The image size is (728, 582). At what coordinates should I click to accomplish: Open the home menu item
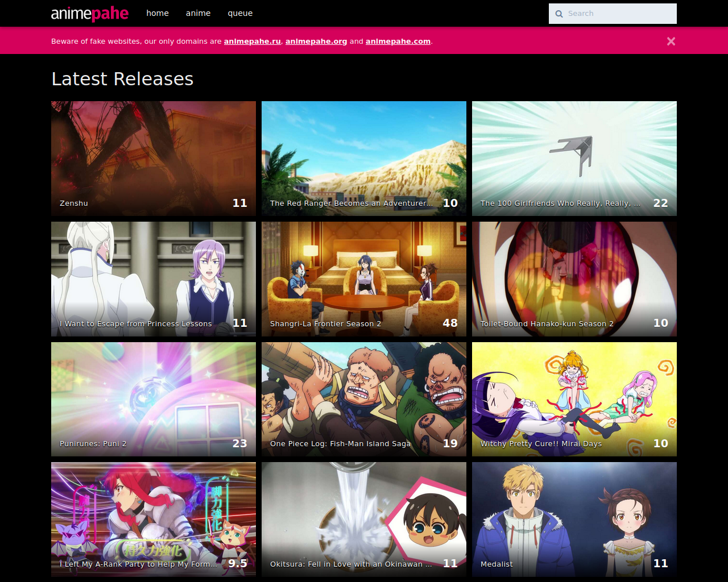(x=158, y=13)
